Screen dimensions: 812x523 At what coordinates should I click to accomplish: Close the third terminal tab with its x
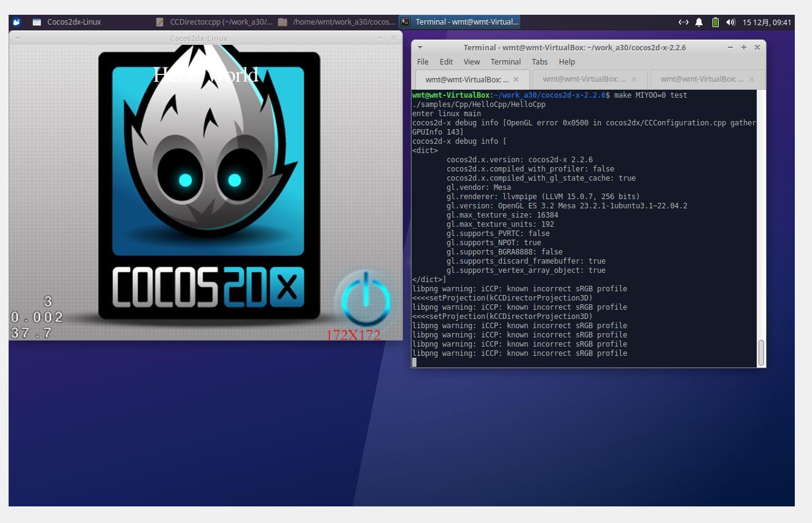752,79
